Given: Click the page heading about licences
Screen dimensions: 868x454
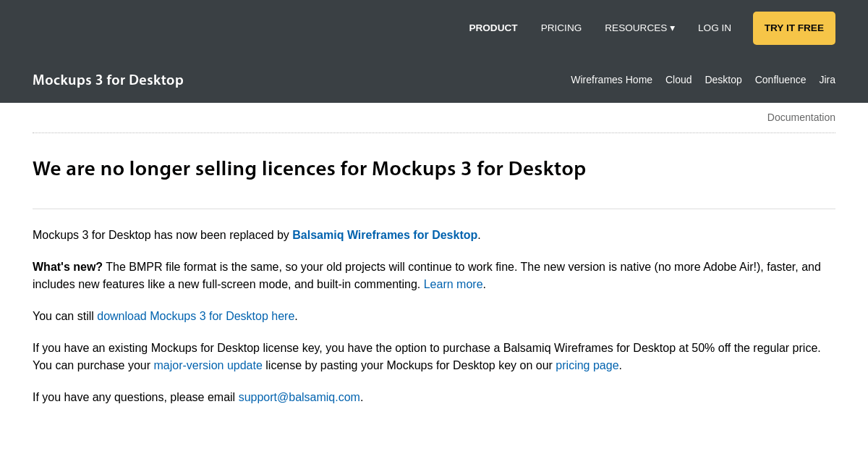Looking at the screenshot, I should [309, 168].
